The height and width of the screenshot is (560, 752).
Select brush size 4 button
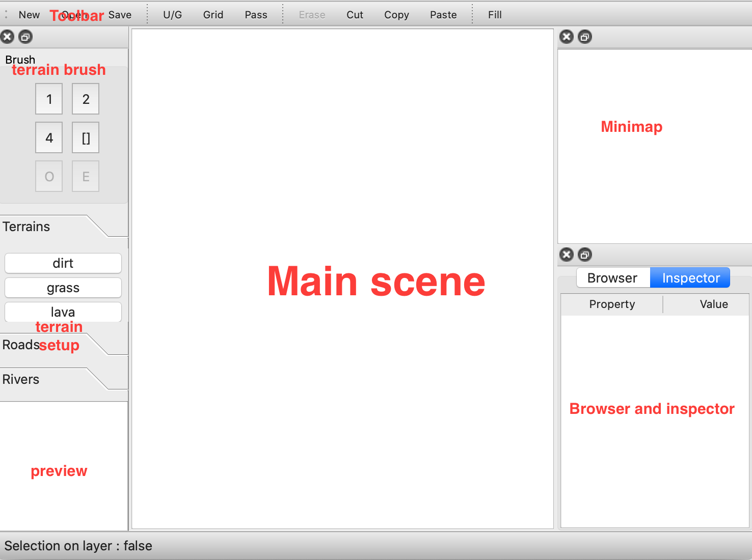pyautogui.click(x=49, y=138)
